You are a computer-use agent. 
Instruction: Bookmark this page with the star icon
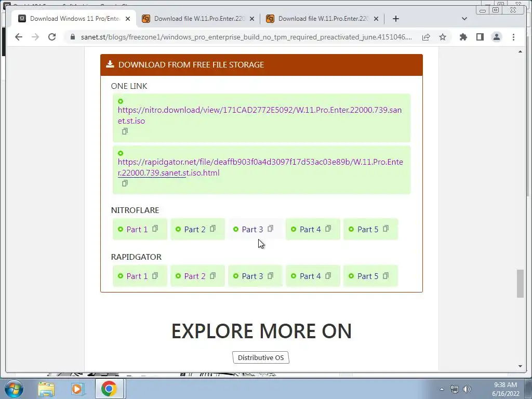[443, 37]
